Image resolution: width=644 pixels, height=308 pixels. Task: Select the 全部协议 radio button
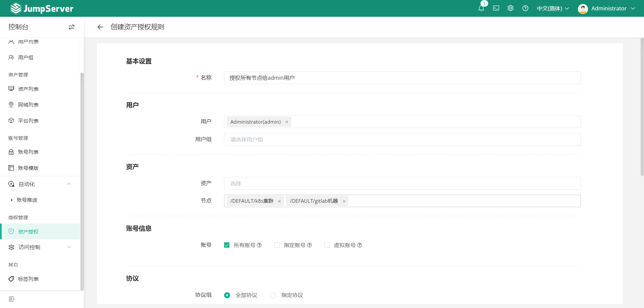tap(227, 295)
